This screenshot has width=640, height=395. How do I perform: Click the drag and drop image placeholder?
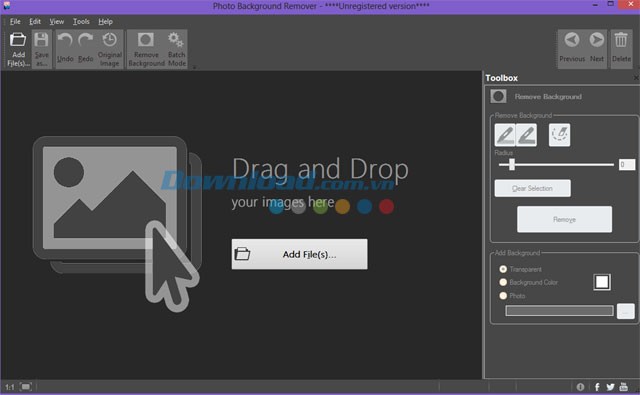click(x=116, y=224)
